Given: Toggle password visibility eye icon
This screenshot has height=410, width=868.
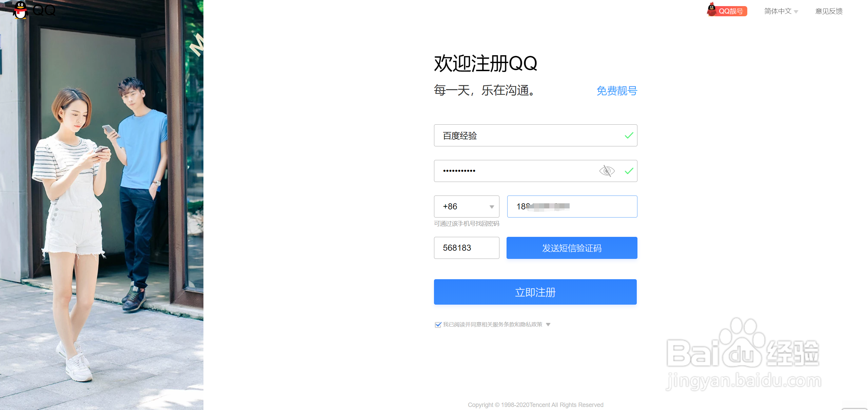Looking at the screenshot, I should [607, 171].
